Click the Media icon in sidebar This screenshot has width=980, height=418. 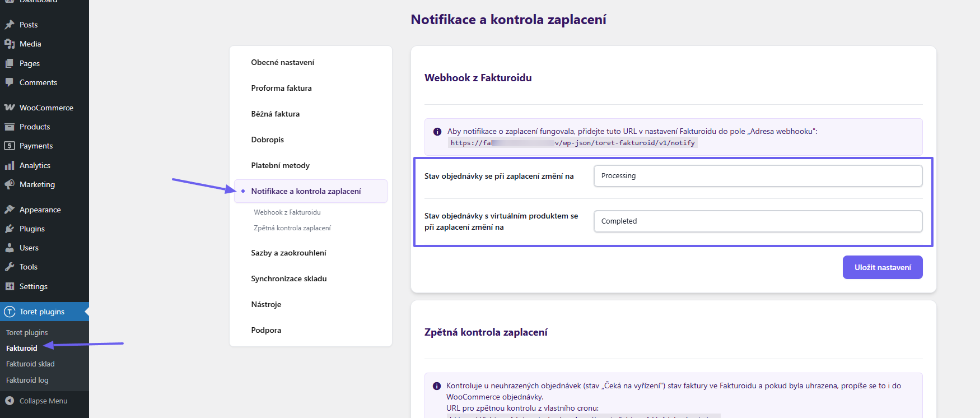coord(10,44)
